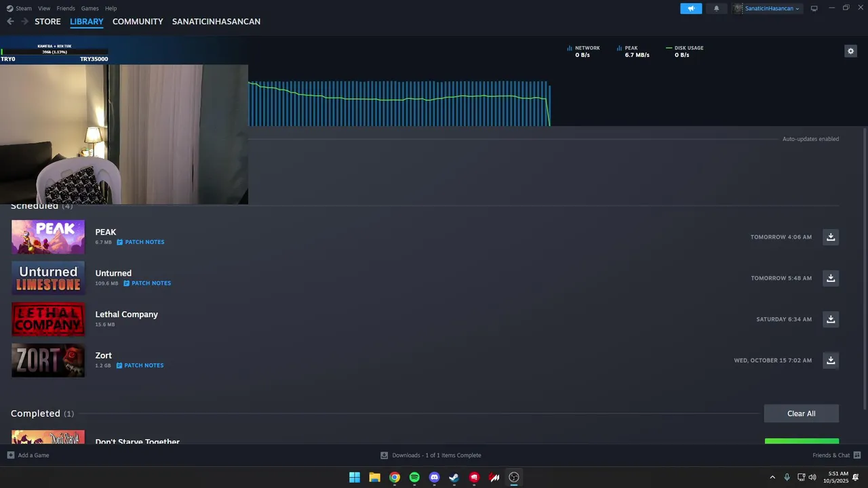Open Spotify from the taskbar
868x488 pixels.
click(x=414, y=477)
